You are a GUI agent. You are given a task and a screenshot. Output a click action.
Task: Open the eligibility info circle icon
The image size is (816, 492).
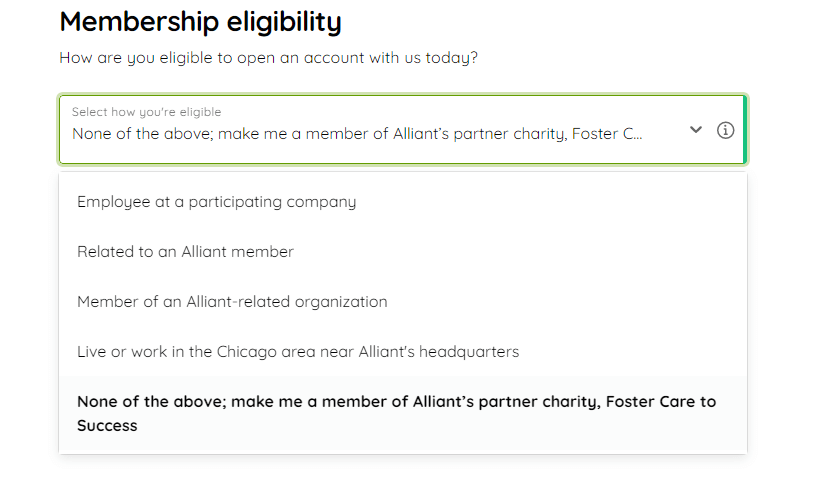(x=725, y=130)
